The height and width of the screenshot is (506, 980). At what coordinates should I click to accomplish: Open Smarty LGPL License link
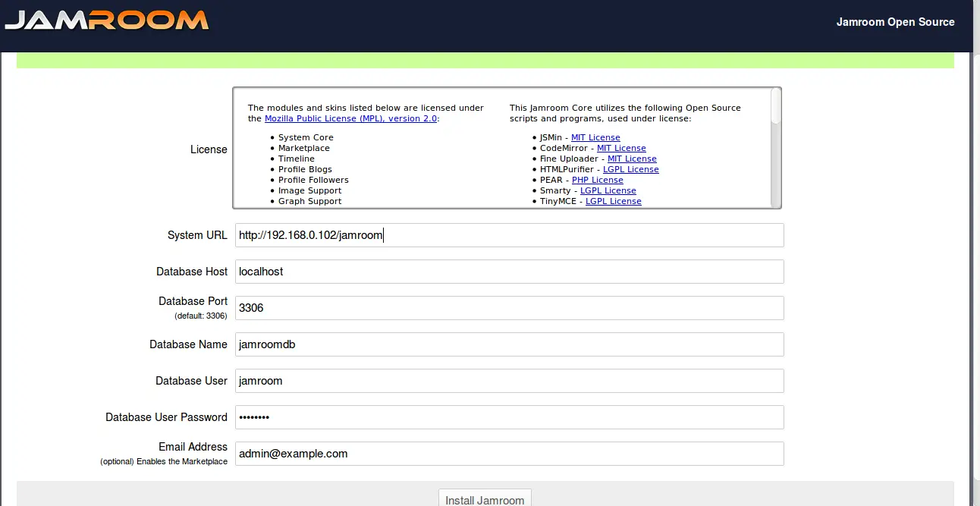pyautogui.click(x=608, y=190)
